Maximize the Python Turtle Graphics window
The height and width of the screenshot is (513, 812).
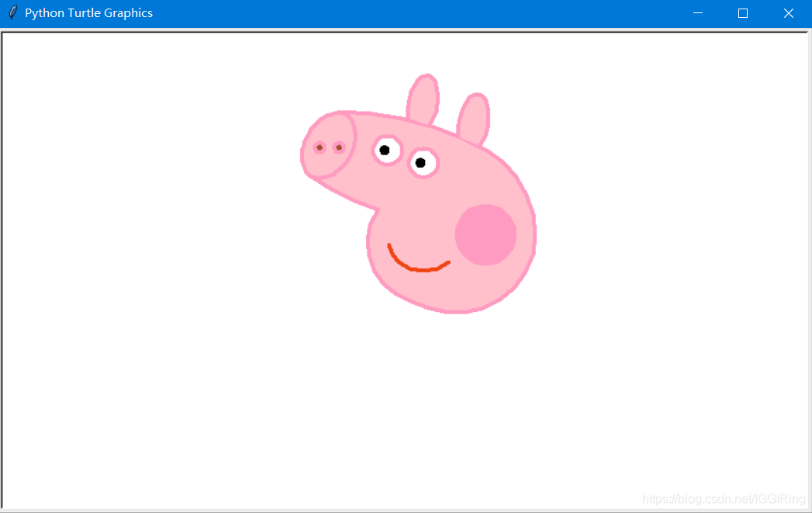pyautogui.click(x=743, y=13)
